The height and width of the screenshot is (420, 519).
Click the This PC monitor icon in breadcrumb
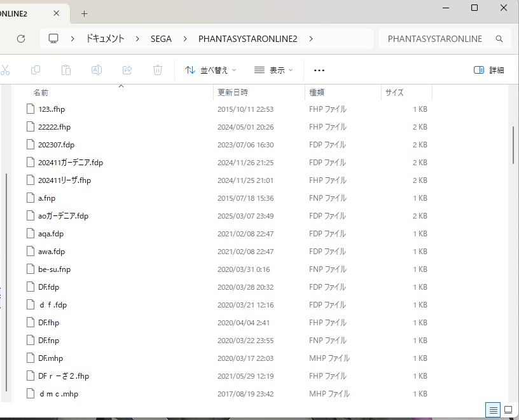tap(53, 39)
